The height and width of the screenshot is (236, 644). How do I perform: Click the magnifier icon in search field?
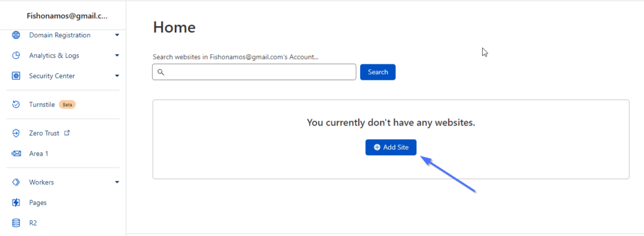click(161, 72)
